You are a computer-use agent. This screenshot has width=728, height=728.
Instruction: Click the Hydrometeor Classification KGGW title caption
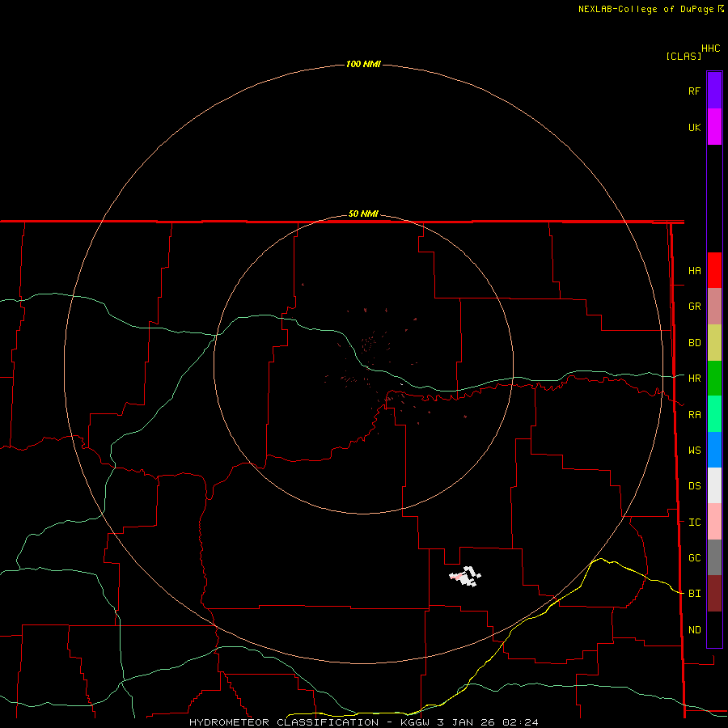[x=363, y=722]
